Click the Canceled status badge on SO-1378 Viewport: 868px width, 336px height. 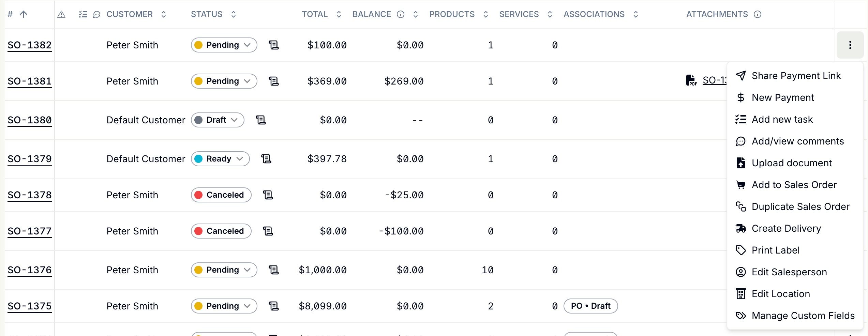click(221, 195)
